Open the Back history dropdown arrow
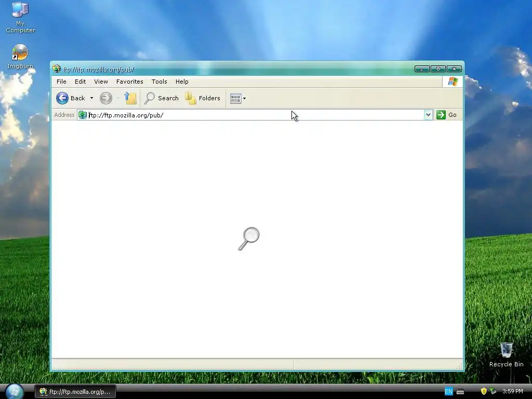The height and width of the screenshot is (399, 532). 91,98
